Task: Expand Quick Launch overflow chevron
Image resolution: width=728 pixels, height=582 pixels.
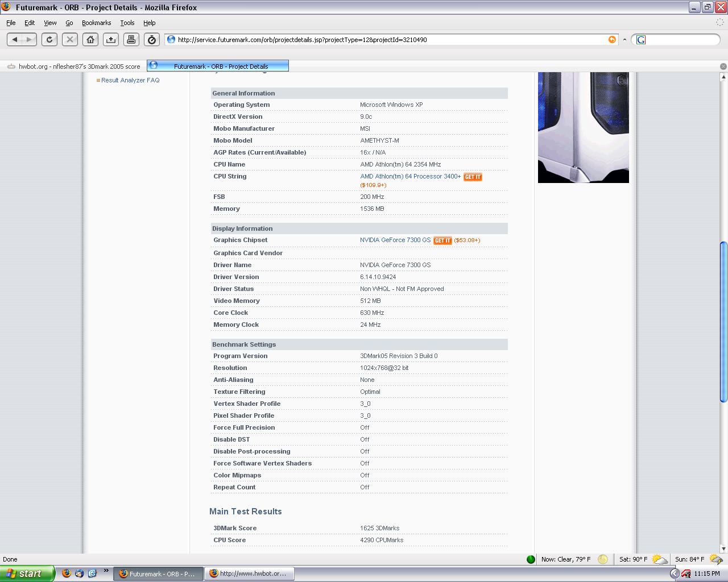Action: pos(106,571)
